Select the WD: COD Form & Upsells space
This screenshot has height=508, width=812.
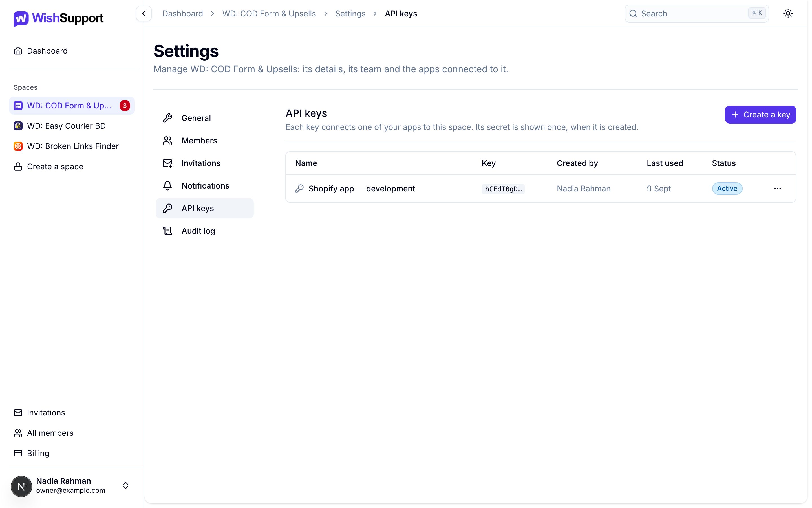click(x=72, y=106)
